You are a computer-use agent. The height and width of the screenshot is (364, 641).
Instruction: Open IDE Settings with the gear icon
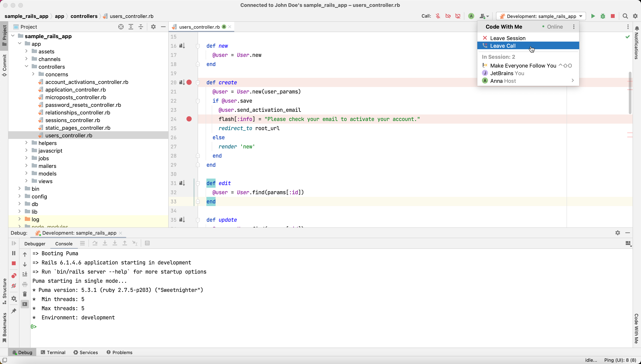pyautogui.click(x=635, y=16)
